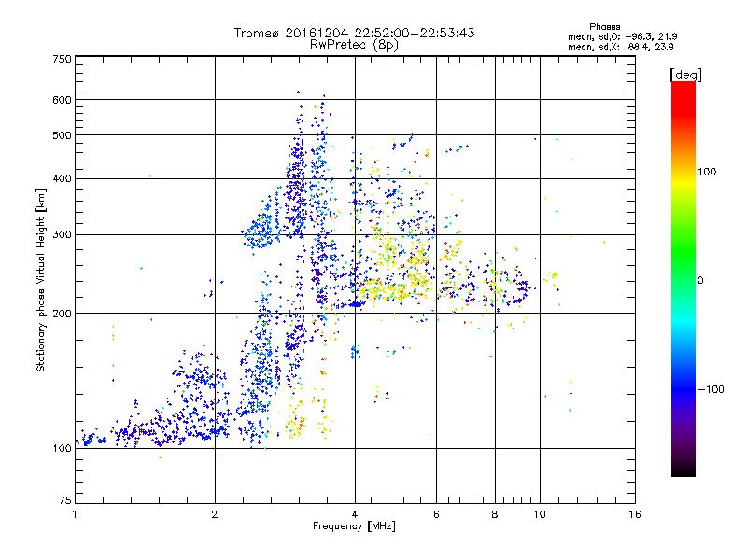
Task: Click the x-axis tick label '1'
Action: click(75, 514)
